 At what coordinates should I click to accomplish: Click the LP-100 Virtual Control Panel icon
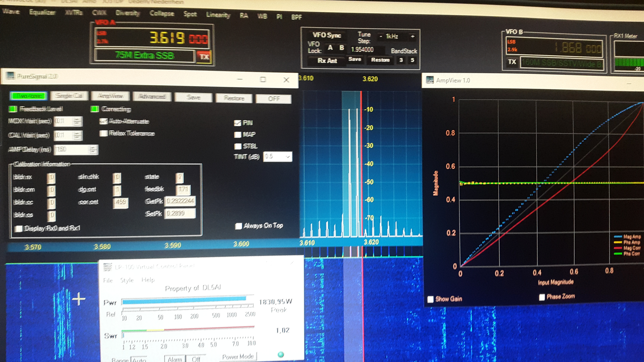point(107,267)
